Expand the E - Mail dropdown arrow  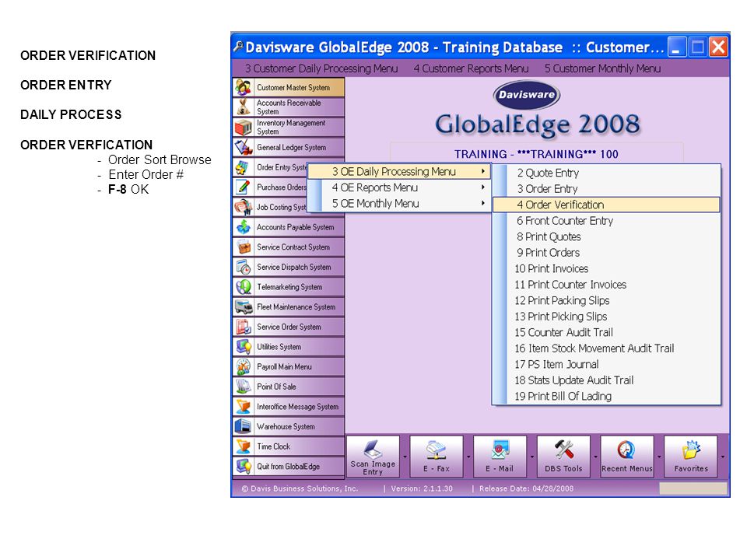[532, 457]
